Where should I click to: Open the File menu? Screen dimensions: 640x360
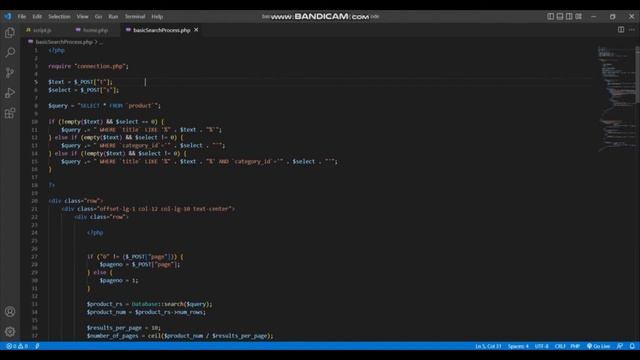coord(22,17)
